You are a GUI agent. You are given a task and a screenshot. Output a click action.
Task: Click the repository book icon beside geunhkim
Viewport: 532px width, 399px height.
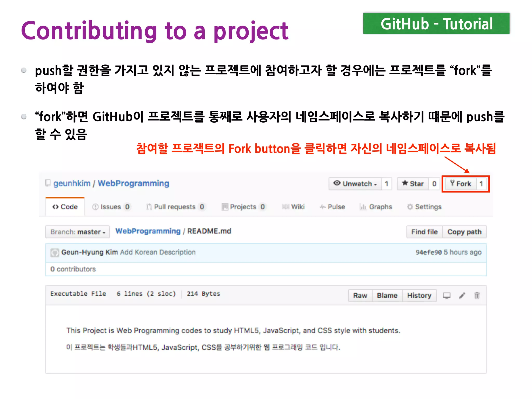(x=48, y=183)
